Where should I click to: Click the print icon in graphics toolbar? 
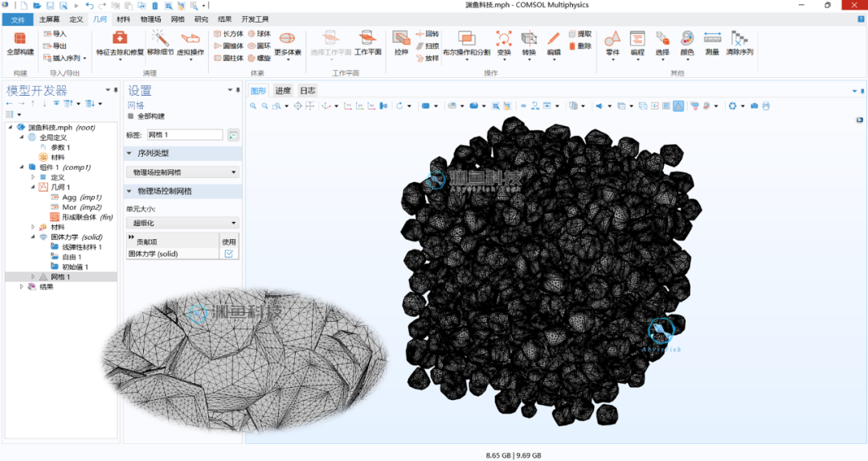click(x=766, y=106)
